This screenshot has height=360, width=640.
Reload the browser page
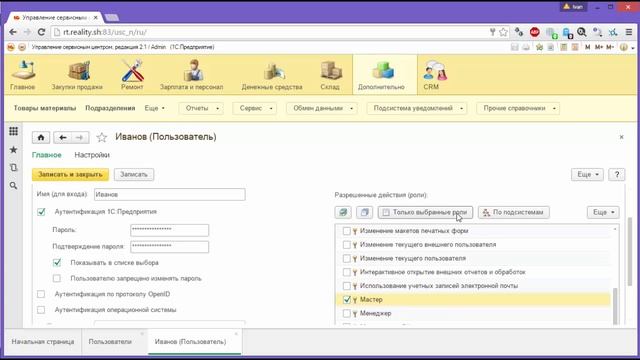(x=41, y=32)
